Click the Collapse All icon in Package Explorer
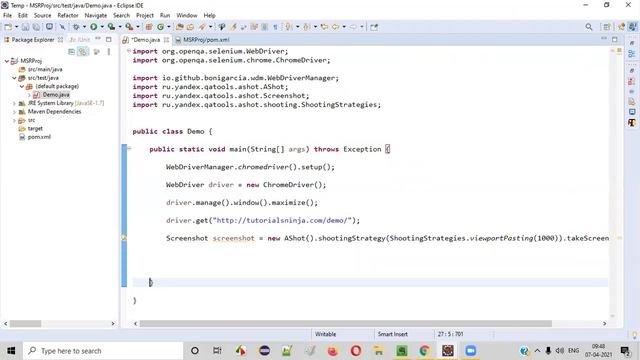The width and height of the screenshot is (640, 360). (x=71, y=52)
